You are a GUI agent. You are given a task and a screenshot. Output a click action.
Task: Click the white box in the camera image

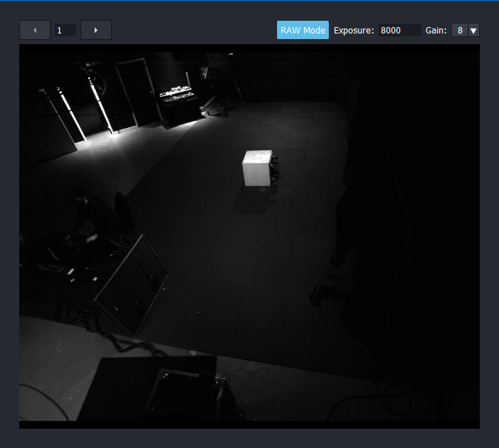tap(257, 168)
